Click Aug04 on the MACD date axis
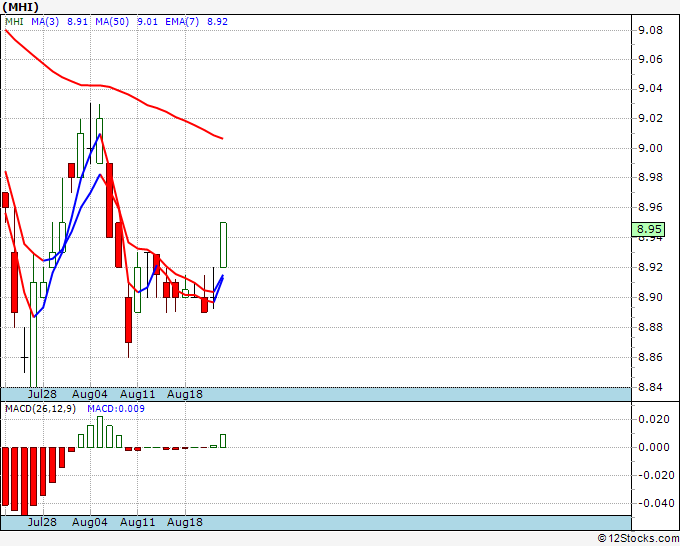 click(x=90, y=522)
